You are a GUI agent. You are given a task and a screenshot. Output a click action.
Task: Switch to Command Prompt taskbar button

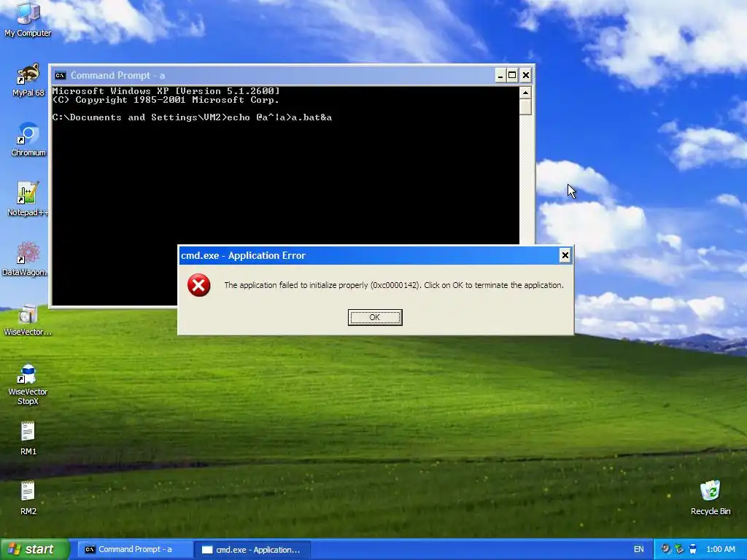[x=135, y=550]
